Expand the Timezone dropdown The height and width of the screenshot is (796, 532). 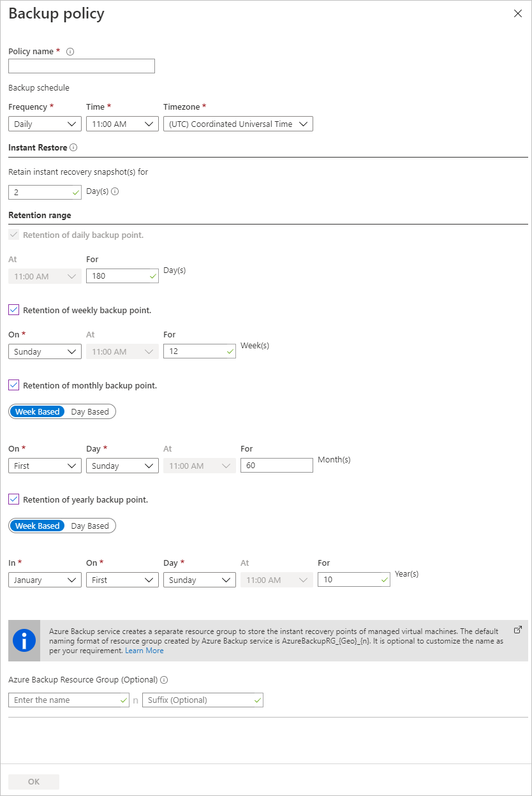[237, 124]
